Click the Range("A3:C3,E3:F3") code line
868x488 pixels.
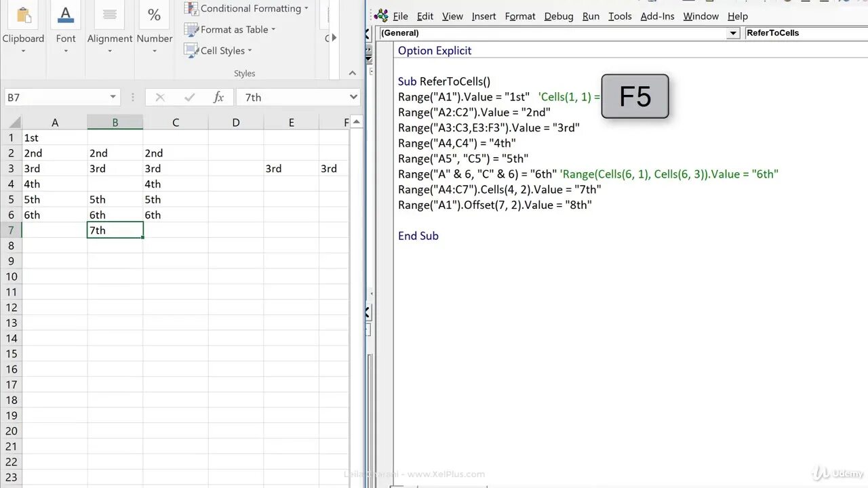click(x=489, y=128)
